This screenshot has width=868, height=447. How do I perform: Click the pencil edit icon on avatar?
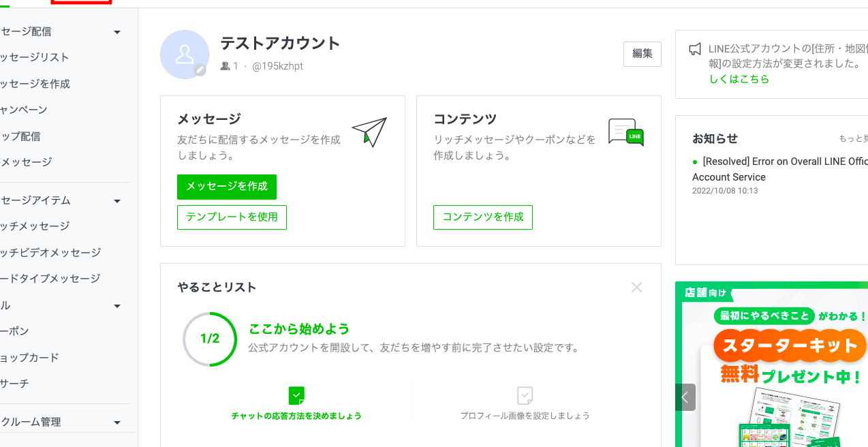pyautogui.click(x=200, y=70)
